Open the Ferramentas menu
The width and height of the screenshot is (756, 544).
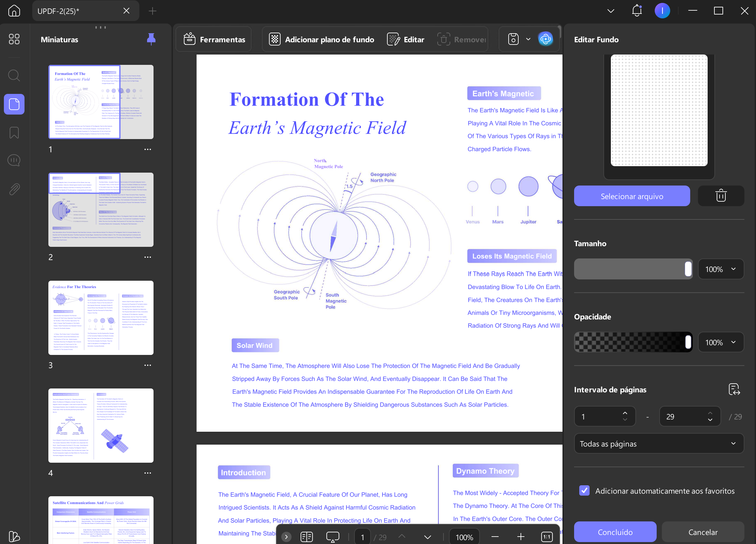pyautogui.click(x=214, y=39)
